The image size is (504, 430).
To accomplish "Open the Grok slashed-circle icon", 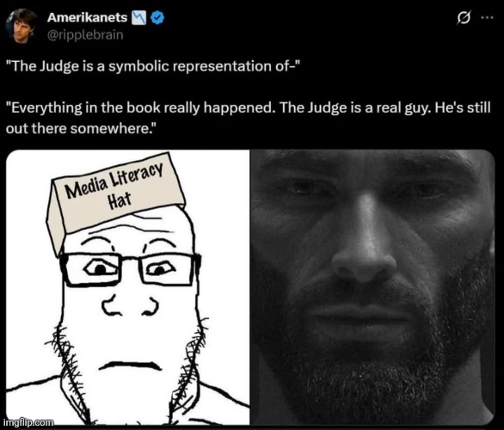I will pos(464,18).
